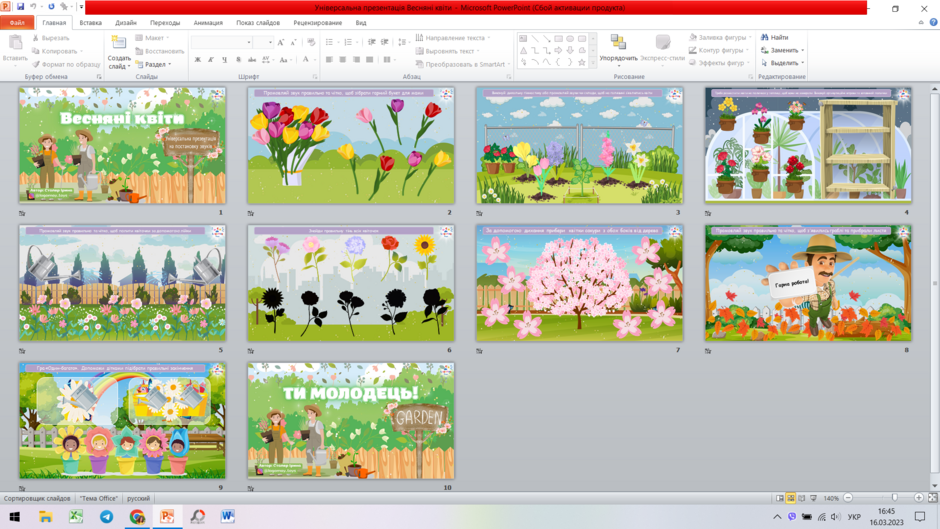
Task: Click the Найти (Find) binoculars icon
Action: (764, 37)
